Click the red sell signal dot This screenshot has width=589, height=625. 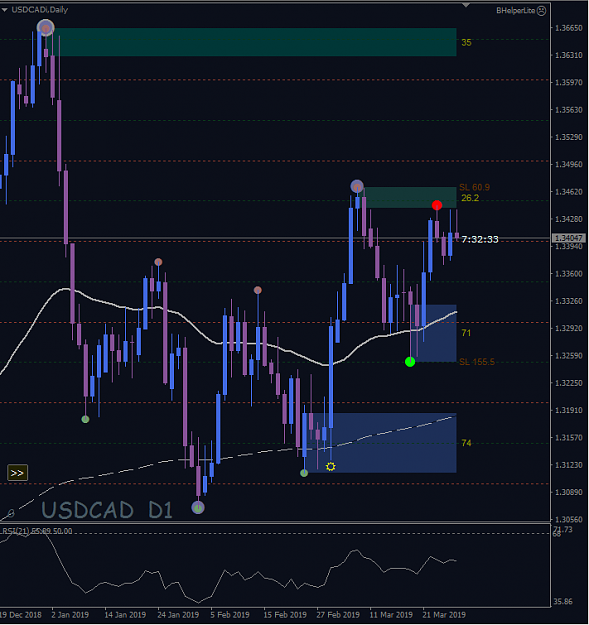click(437, 205)
